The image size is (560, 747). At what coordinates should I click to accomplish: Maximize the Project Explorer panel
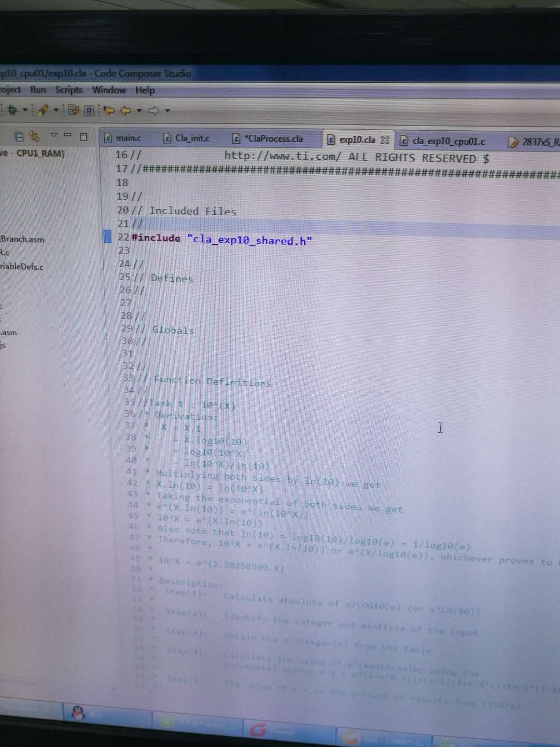click(83, 136)
